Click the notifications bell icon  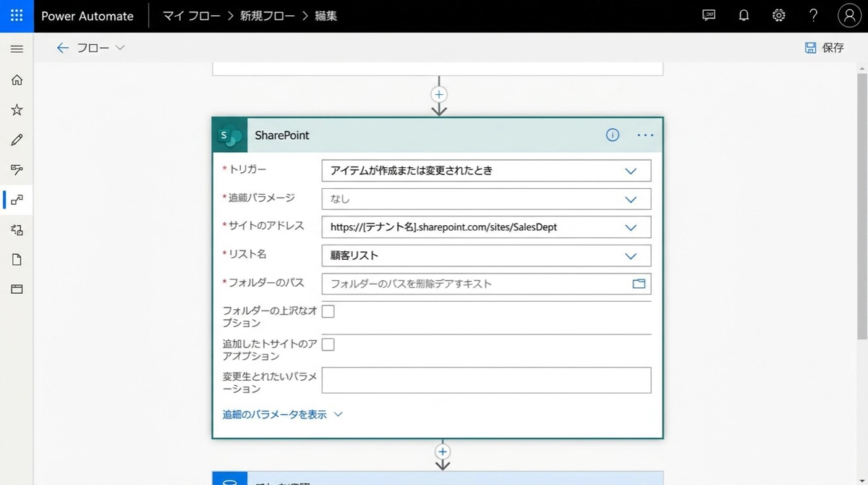[x=744, y=16]
